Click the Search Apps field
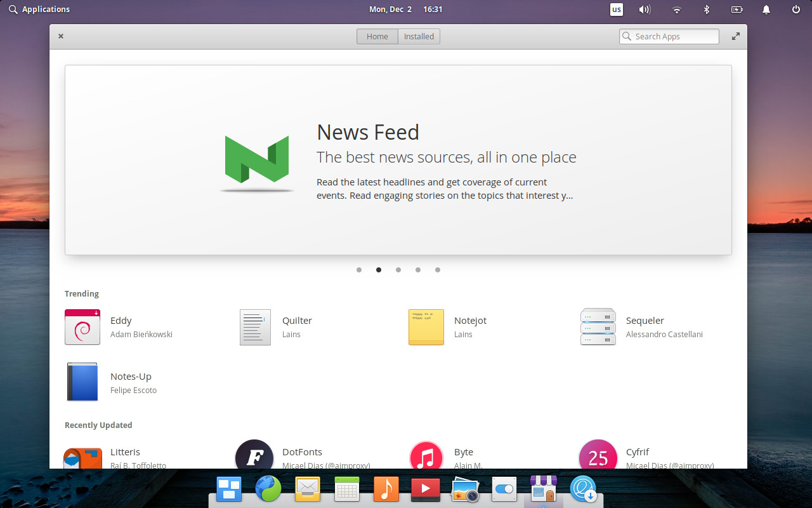812x508 pixels. click(x=669, y=36)
